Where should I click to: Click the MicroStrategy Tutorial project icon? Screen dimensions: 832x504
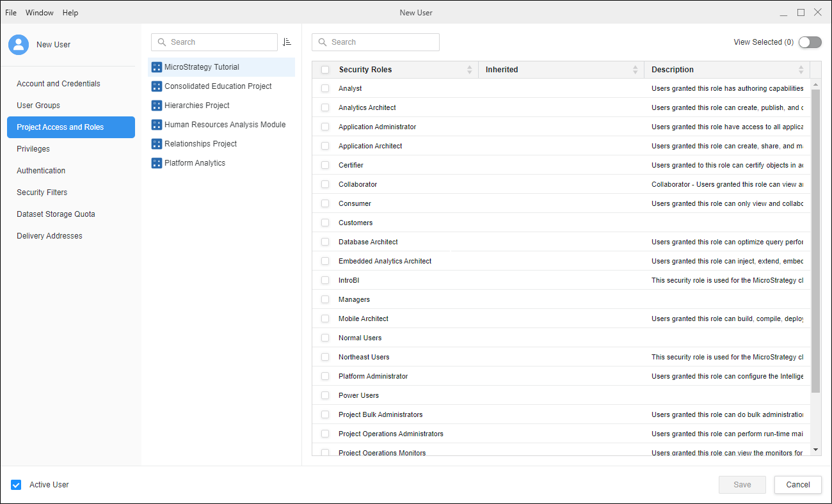(x=157, y=67)
